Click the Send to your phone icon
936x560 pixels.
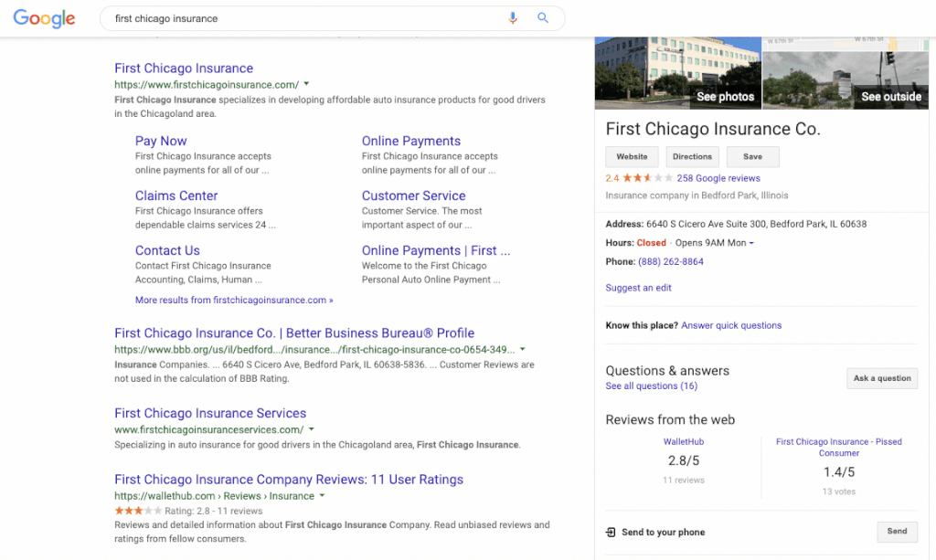point(611,532)
